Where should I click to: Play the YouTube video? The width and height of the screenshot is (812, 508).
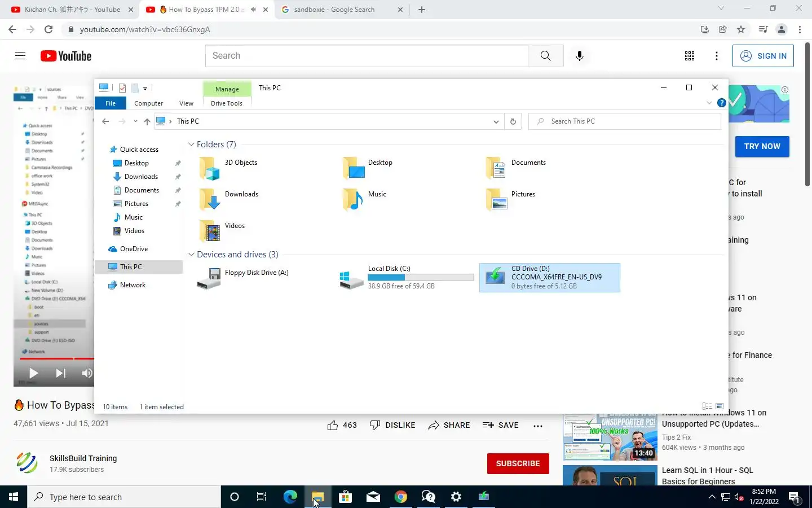coord(33,373)
